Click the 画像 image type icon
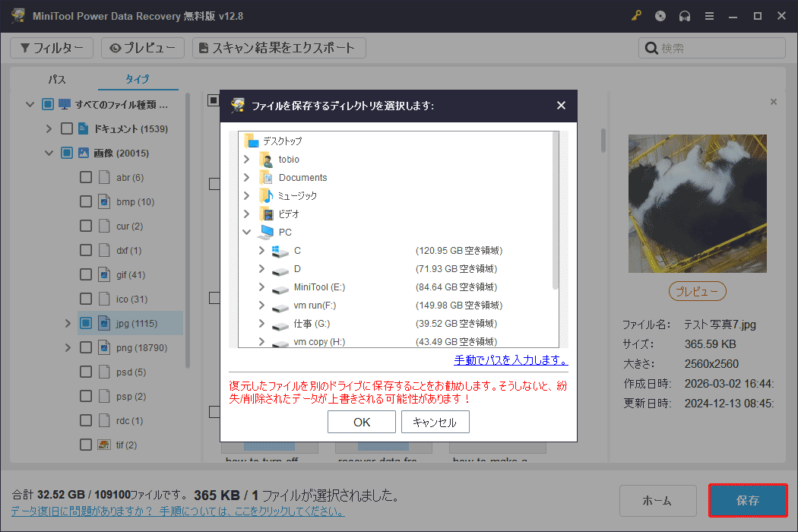 pyautogui.click(x=84, y=153)
